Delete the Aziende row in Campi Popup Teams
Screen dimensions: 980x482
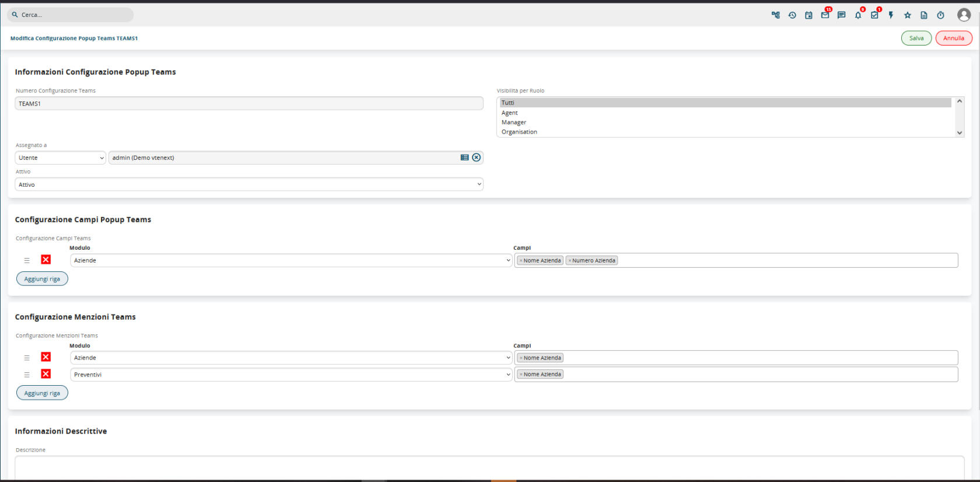pos(46,260)
